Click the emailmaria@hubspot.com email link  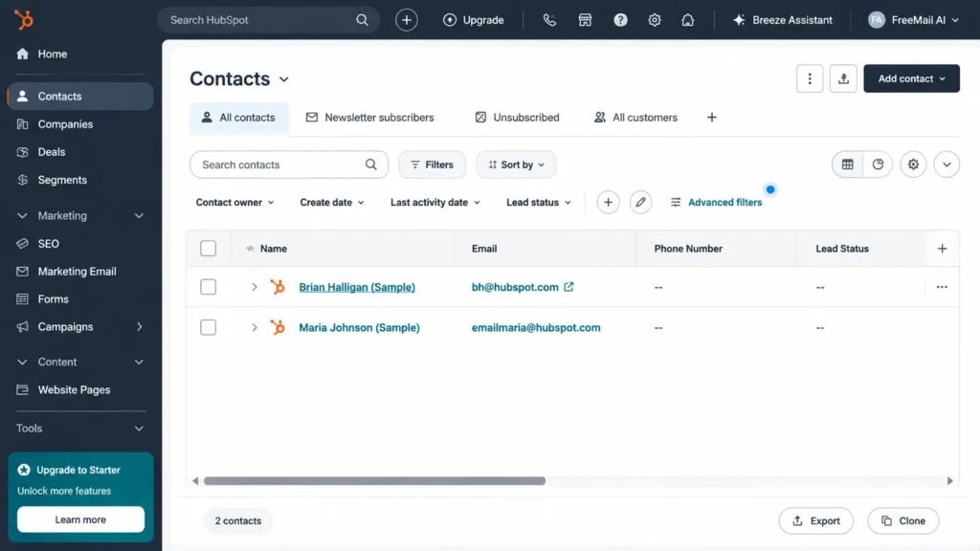coord(536,327)
